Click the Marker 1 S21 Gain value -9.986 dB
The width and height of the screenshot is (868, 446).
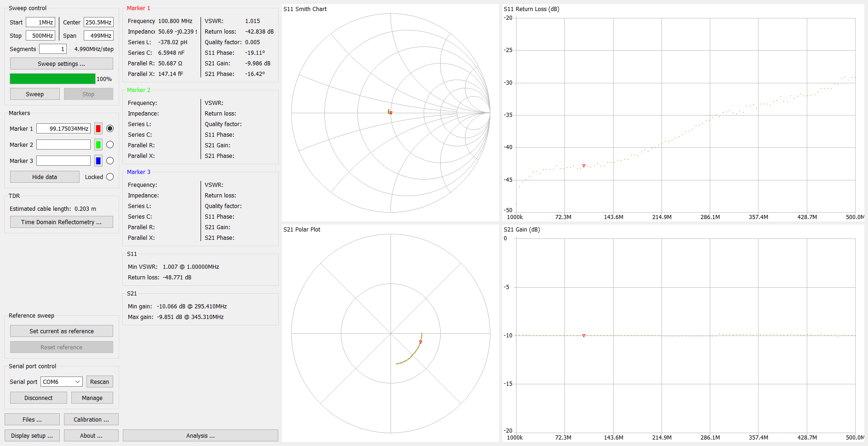[x=258, y=63]
